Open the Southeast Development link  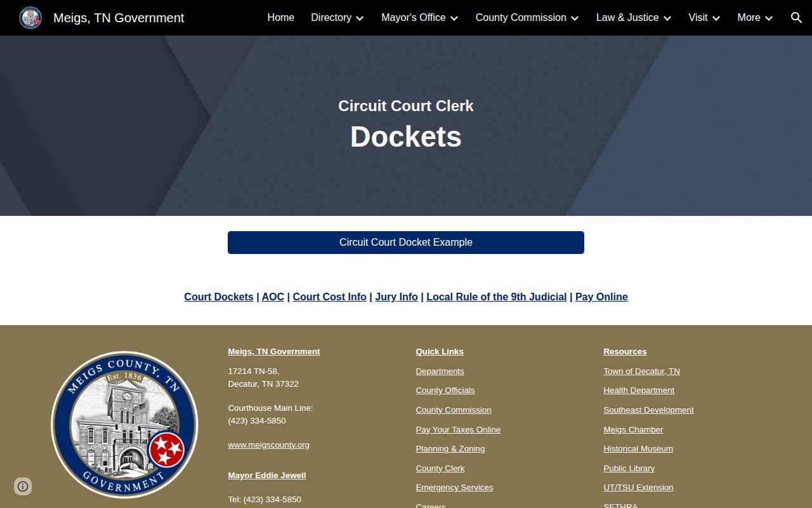point(648,410)
